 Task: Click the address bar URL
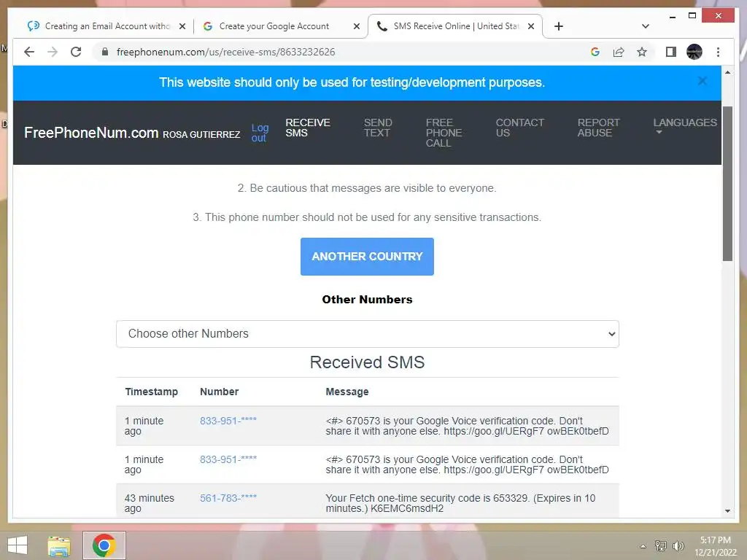(226, 52)
